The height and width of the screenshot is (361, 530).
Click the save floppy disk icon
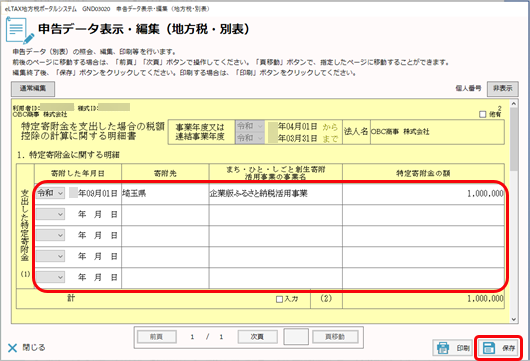click(489, 347)
